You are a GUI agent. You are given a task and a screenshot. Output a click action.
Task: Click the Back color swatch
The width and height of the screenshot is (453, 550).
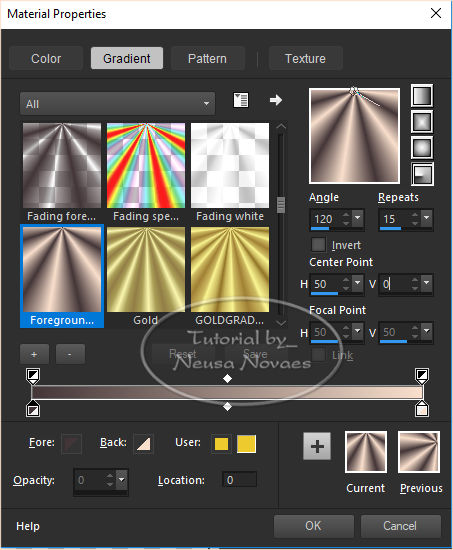pyautogui.click(x=144, y=444)
